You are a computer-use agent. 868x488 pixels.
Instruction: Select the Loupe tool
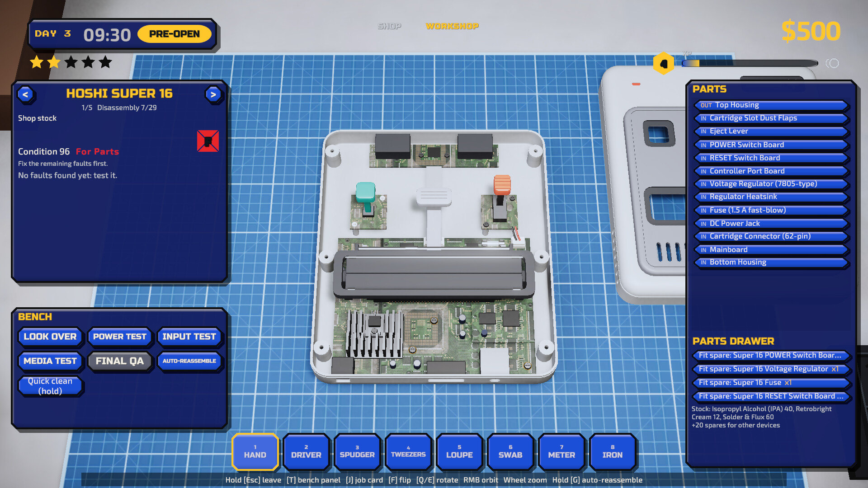click(459, 451)
